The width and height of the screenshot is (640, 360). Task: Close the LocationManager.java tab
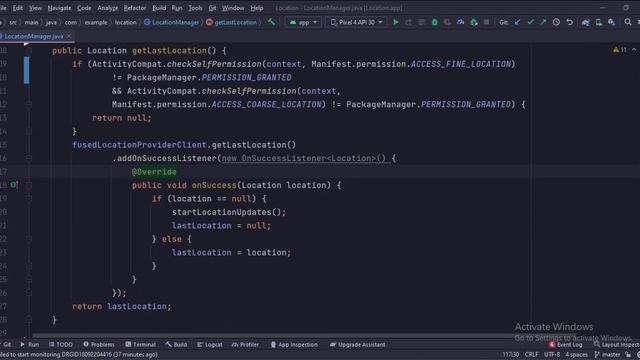pyautogui.click(x=69, y=36)
